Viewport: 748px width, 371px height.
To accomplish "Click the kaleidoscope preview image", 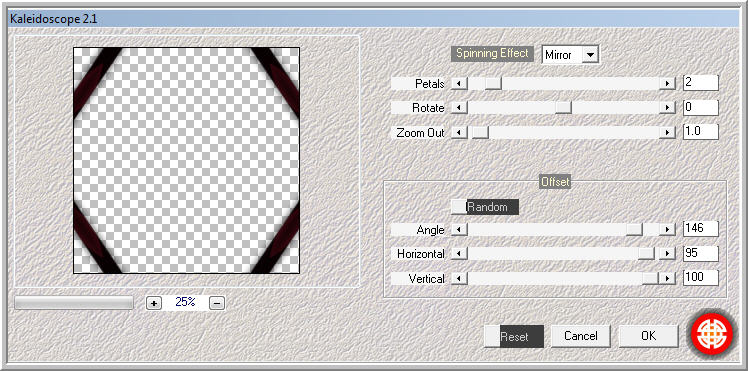I will pos(187,160).
